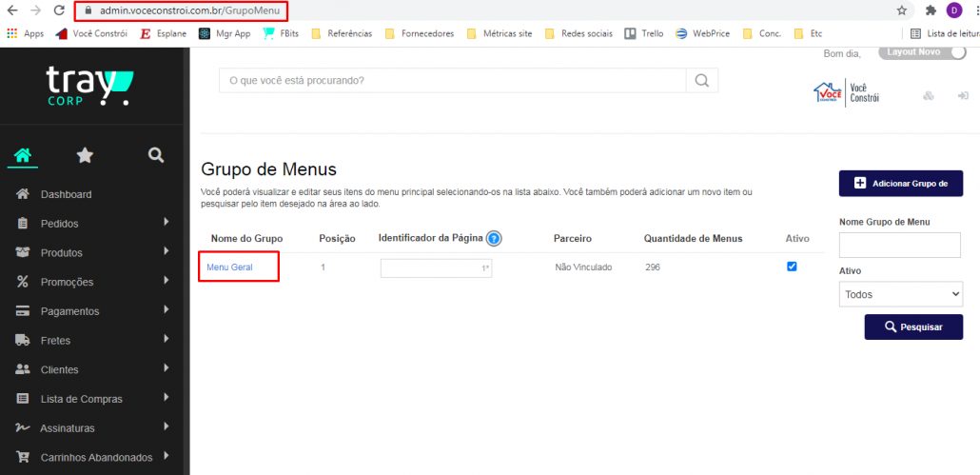Click the help icon beside Identificador da Página
This screenshot has height=475, width=980.
coord(494,239)
